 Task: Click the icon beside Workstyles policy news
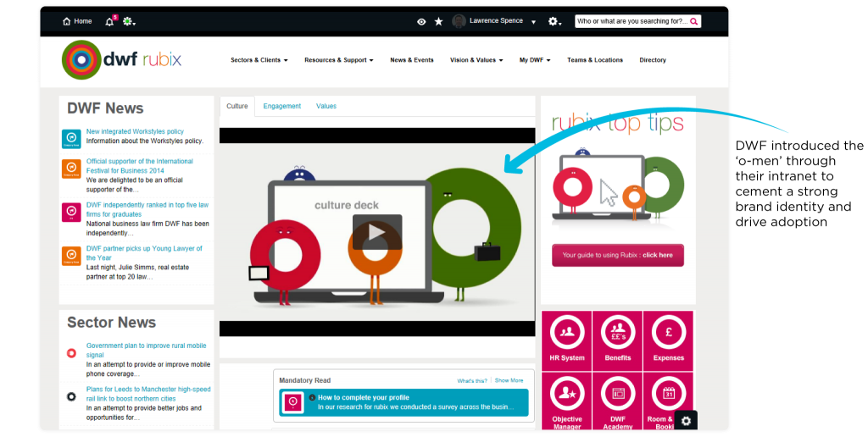point(71,138)
